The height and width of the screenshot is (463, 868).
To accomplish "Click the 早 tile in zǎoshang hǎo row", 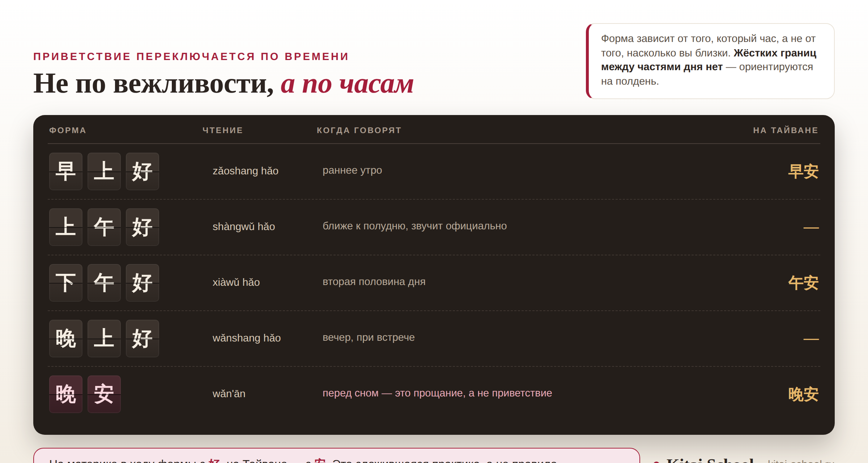I will [x=66, y=171].
